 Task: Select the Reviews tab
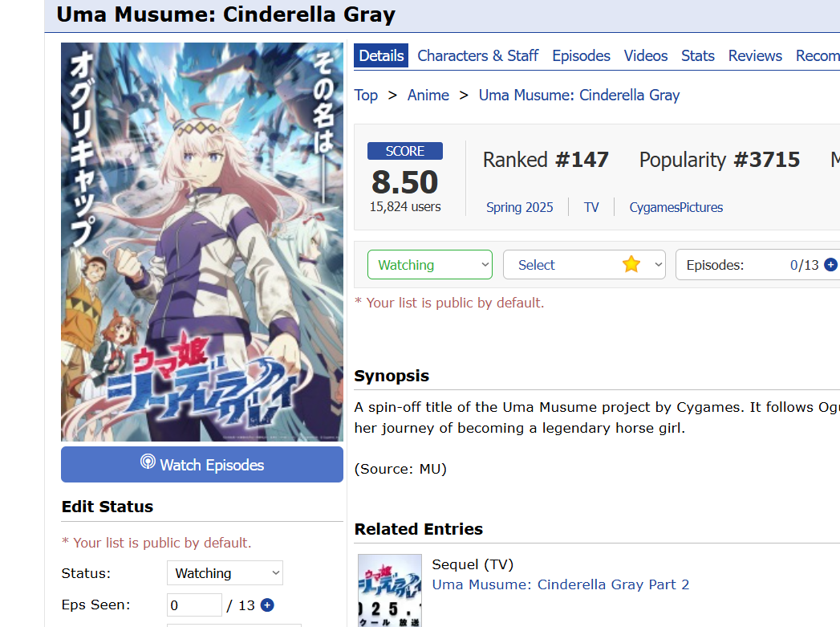[755, 55]
